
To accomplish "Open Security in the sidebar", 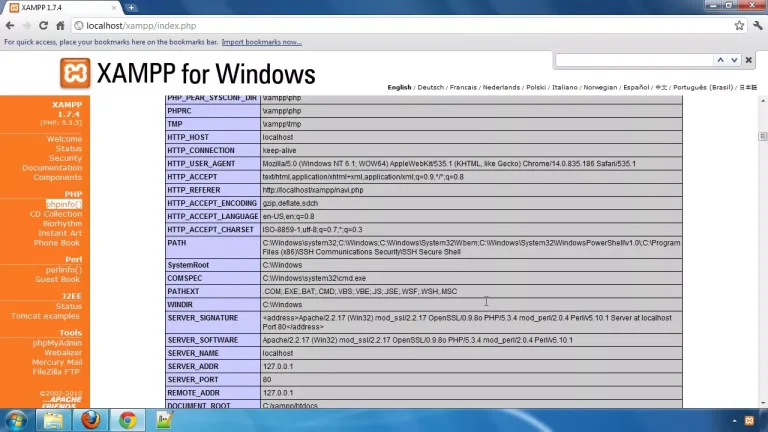I will [x=65, y=158].
